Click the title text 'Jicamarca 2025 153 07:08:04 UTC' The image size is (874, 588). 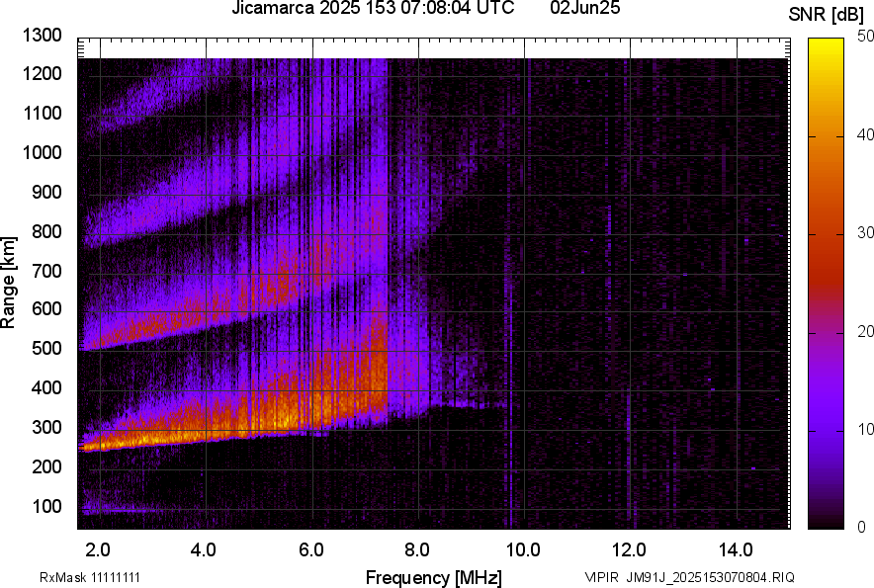point(373,8)
